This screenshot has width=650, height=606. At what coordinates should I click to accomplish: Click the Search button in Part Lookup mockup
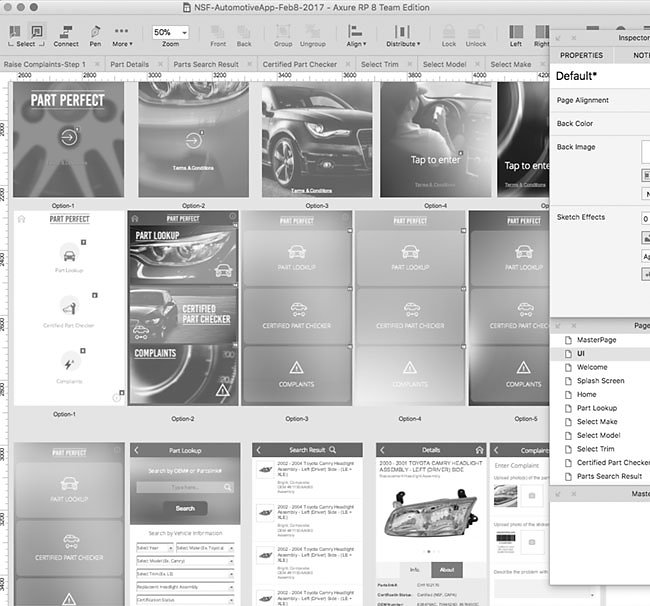(185, 508)
